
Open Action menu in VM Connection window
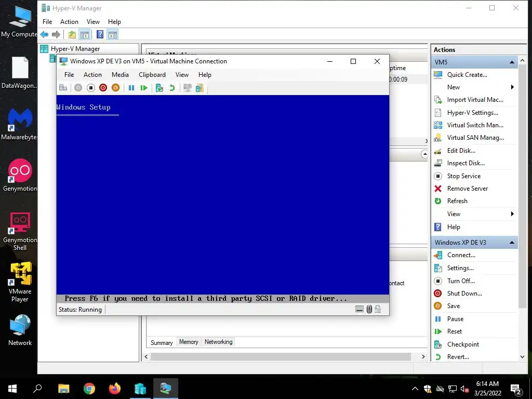tap(92, 75)
